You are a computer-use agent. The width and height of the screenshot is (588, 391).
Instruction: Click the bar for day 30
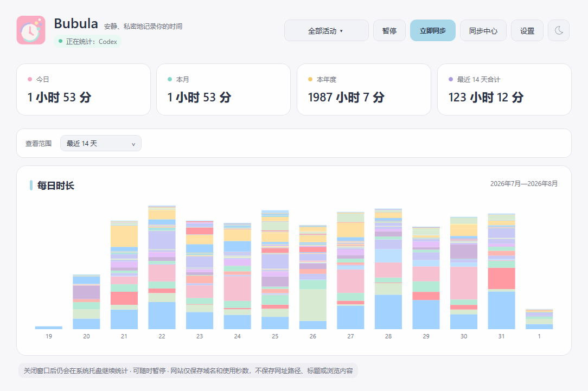[x=464, y=273]
